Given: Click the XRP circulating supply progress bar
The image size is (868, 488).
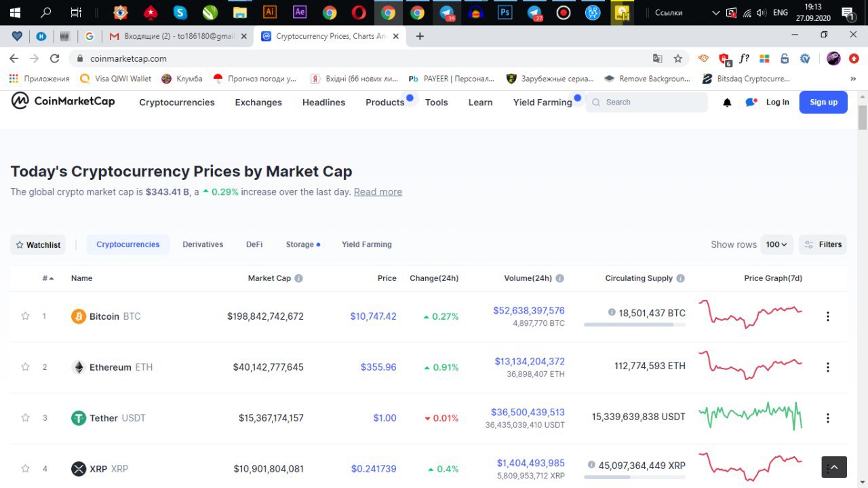Looking at the screenshot, I should pos(635,477).
